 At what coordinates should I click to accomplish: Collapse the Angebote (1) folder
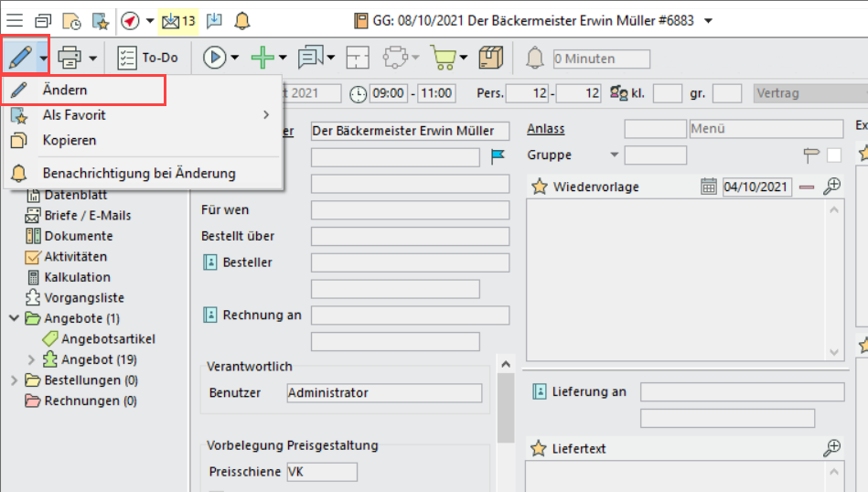click(x=15, y=318)
